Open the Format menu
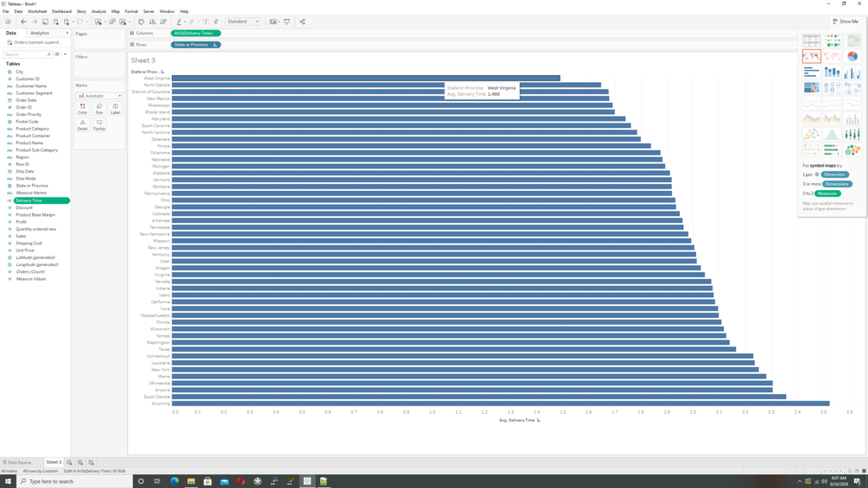868x488 pixels. tap(131, 11)
